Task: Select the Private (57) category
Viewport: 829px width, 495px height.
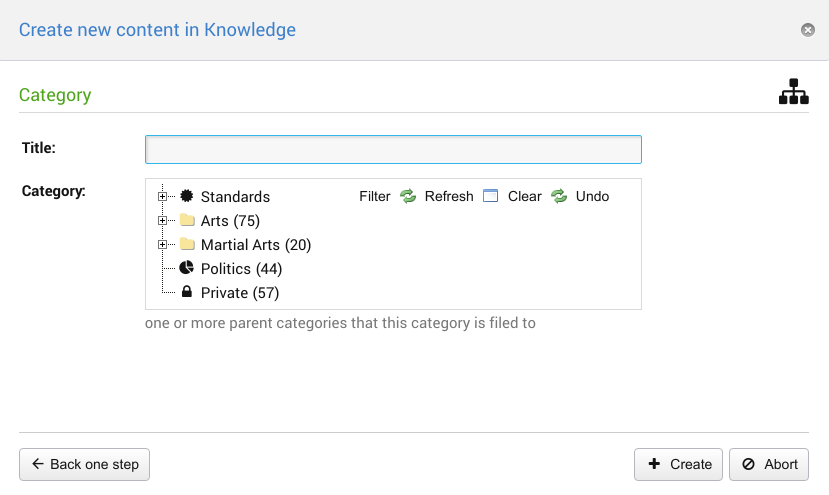Action: [239, 293]
